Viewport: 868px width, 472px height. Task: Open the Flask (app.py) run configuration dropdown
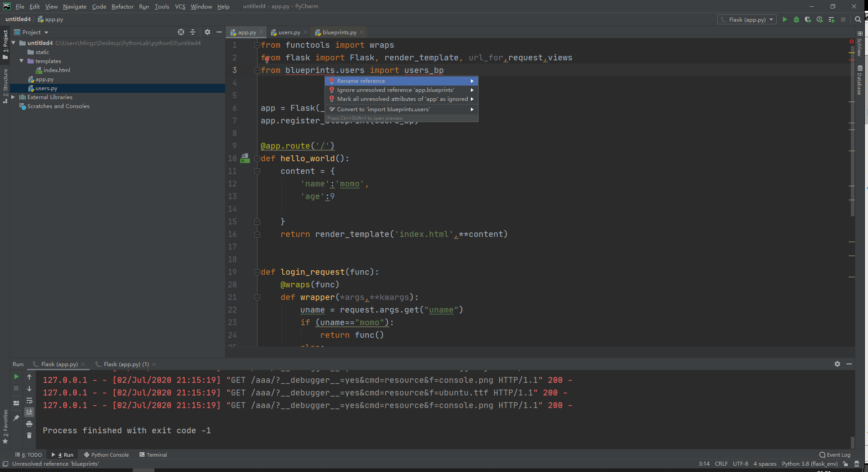[747, 19]
